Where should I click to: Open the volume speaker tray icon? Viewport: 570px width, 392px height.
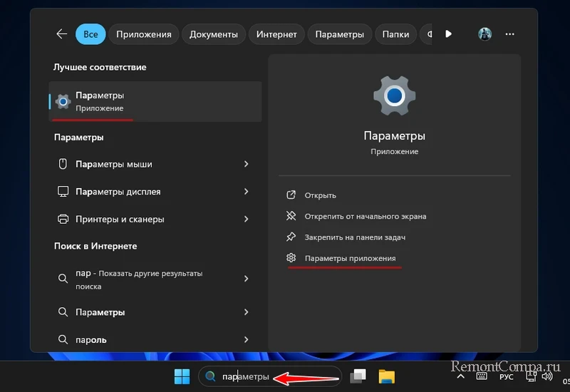(547, 376)
